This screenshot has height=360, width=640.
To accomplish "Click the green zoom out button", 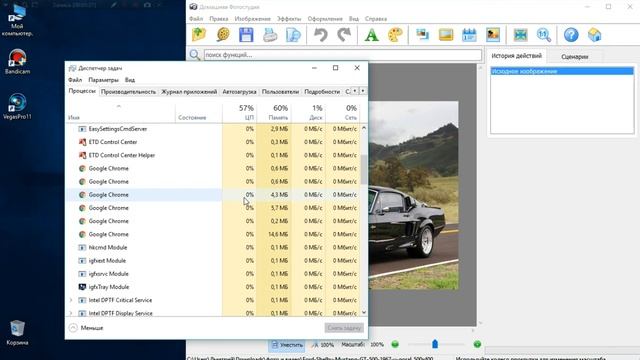I will pyautogui.click(x=395, y=344).
